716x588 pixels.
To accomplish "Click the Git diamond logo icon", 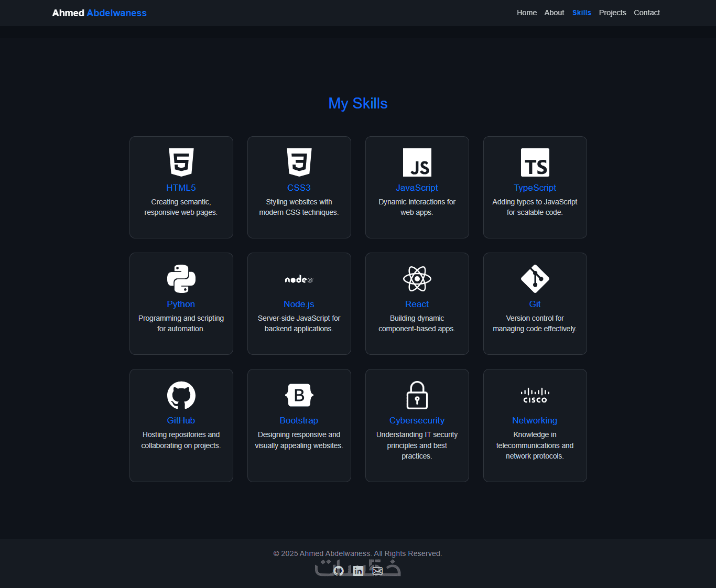I will click(535, 279).
